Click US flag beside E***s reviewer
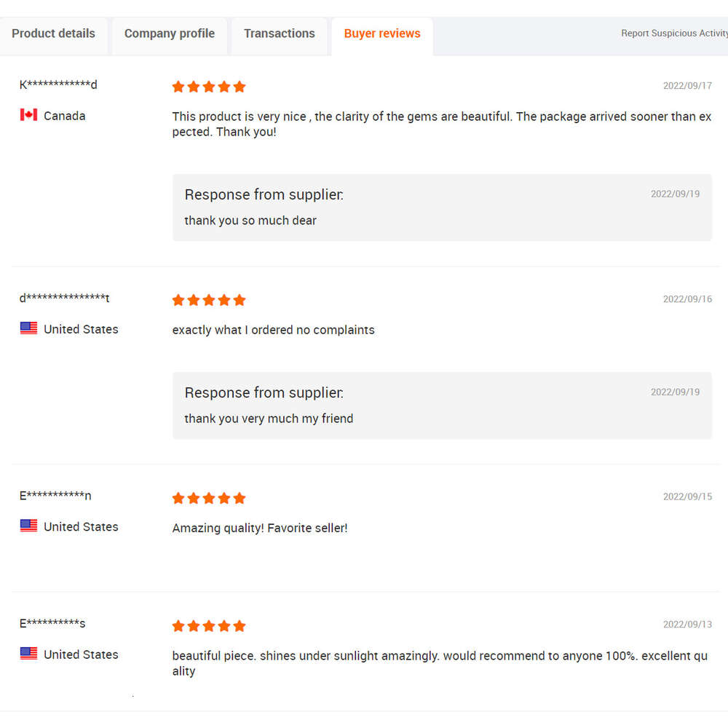 coord(29,653)
